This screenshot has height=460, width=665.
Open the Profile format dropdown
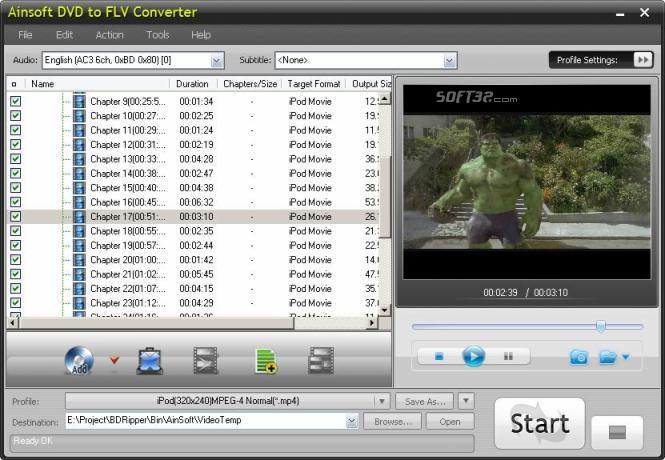pos(381,401)
